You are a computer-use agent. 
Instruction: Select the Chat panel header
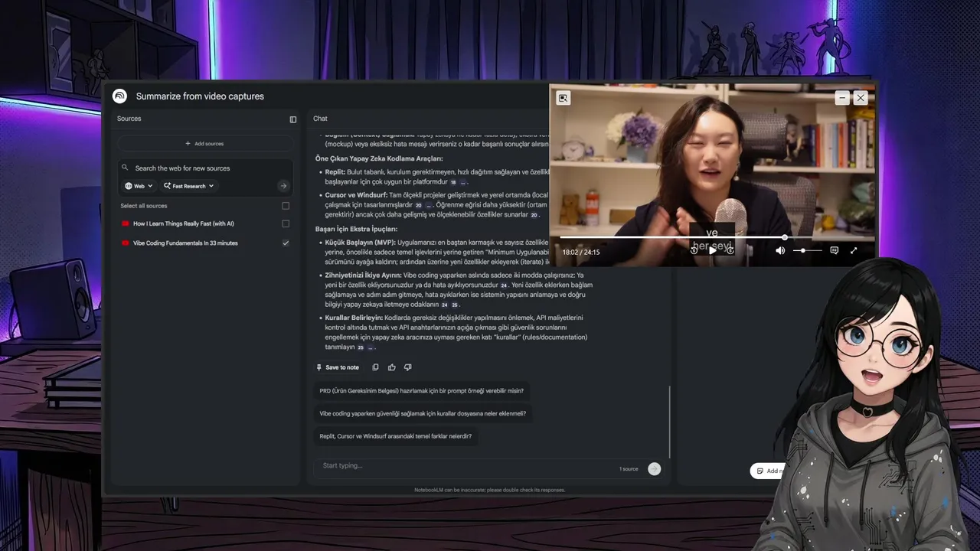(320, 119)
